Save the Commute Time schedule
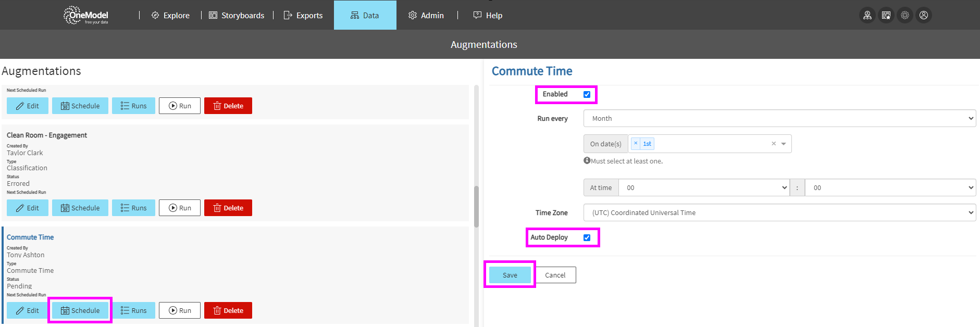 click(x=510, y=275)
